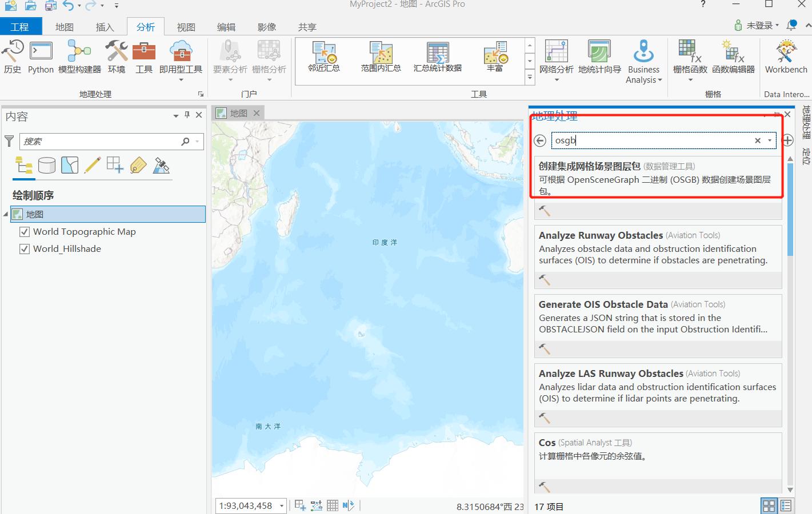Select the 地图 map item in Contents

[x=108, y=214]
